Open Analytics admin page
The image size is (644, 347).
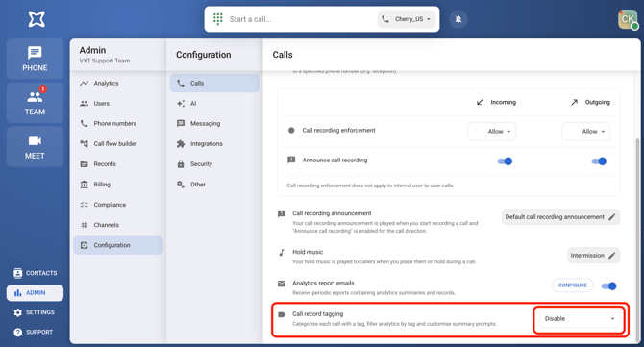click(x=118, y=83)
